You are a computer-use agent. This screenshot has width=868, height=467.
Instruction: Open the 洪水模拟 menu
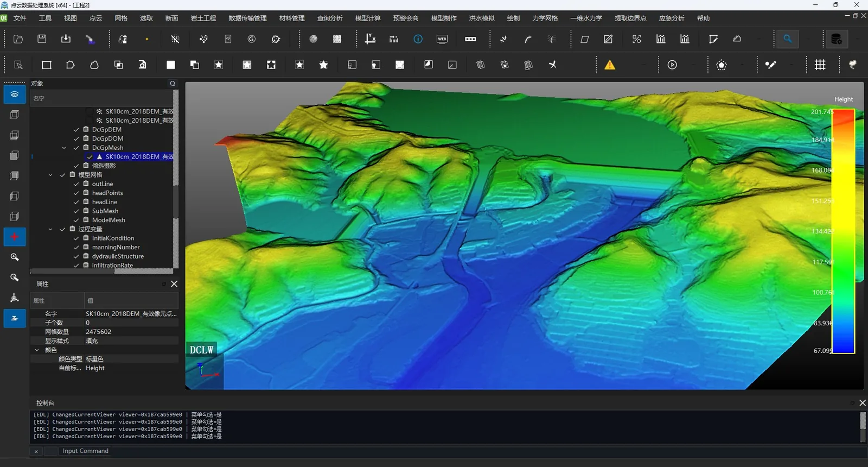click(482, 18)
